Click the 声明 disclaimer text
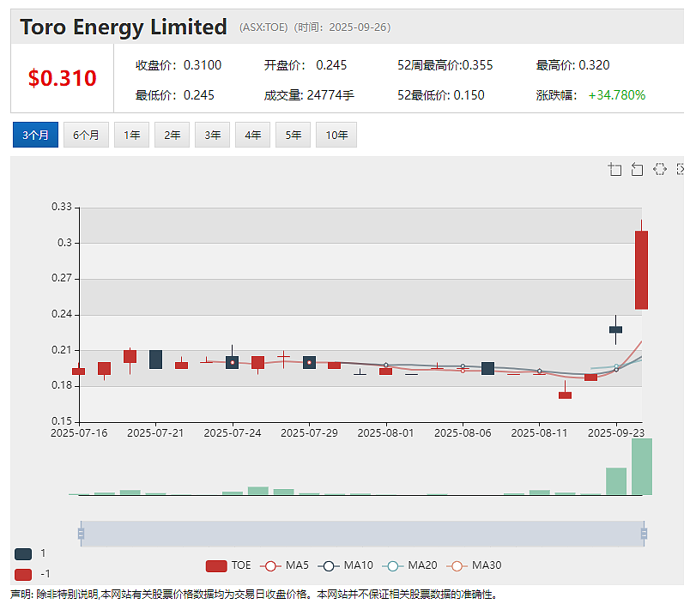 click(253, 595)
